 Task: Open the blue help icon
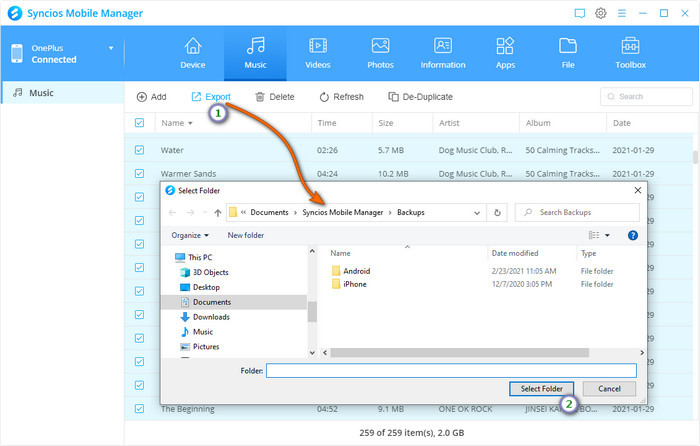tap(633, 235)
